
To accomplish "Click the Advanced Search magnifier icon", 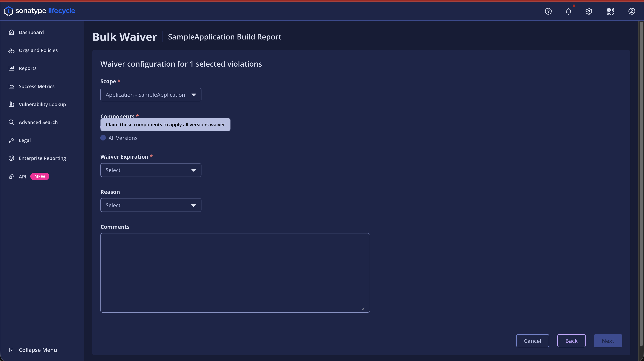I will click(x=11, y=122).
